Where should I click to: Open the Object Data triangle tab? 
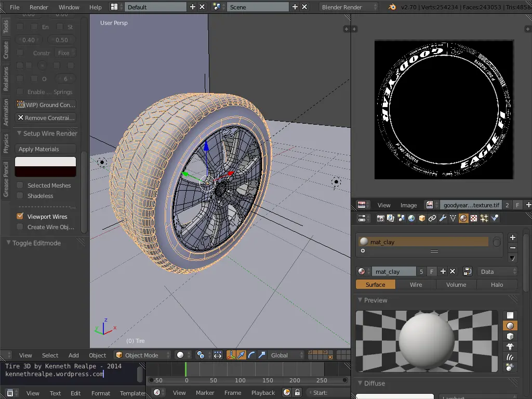pos(453,218)
